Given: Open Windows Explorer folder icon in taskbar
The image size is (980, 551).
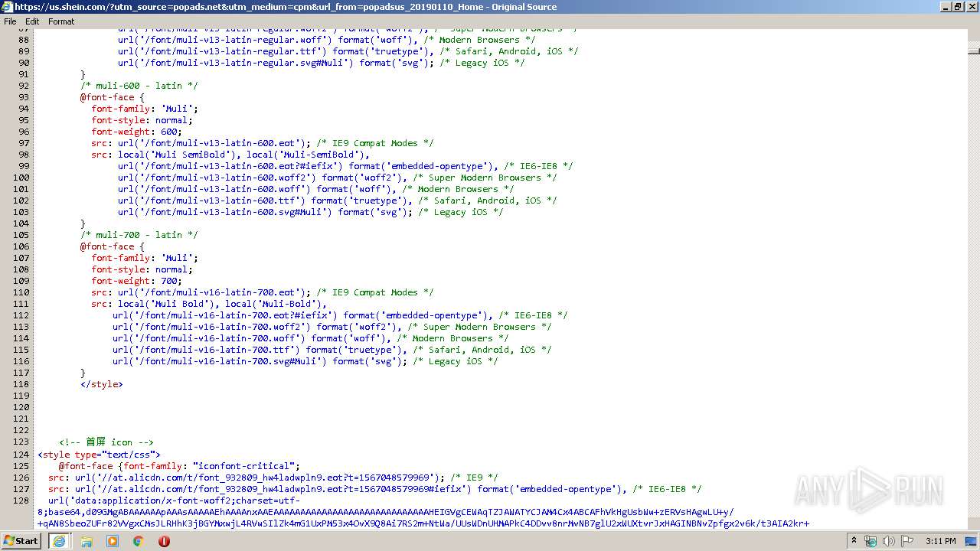Looking at the screenshot, I should tap(87, 541).
